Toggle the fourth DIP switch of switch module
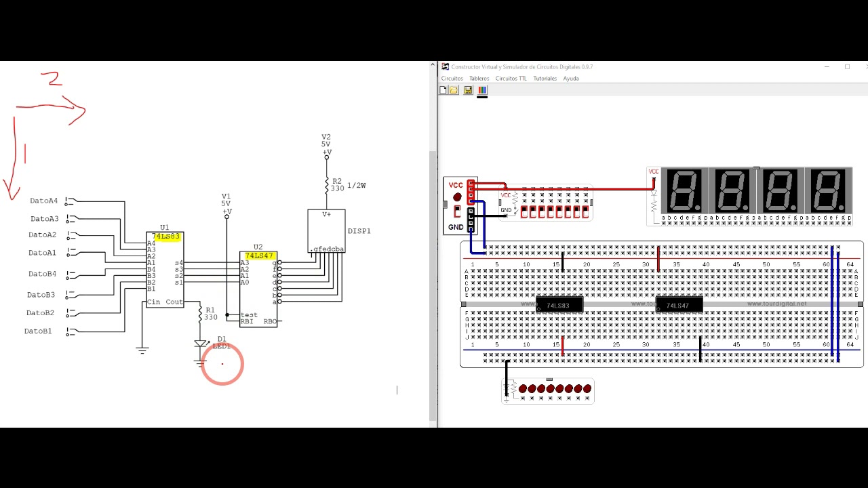This screenshot has height=488, width=868. coord(551,211)
